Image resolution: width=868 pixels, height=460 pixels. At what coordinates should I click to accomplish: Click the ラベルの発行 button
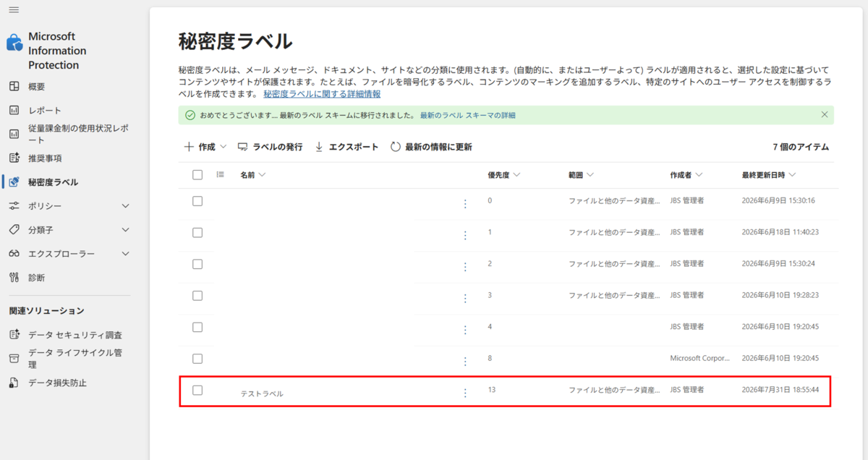click(271, 147)
